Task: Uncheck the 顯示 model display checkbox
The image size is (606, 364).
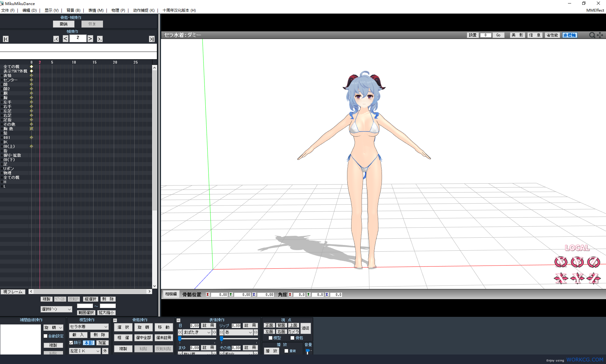Action: point(71,343)
